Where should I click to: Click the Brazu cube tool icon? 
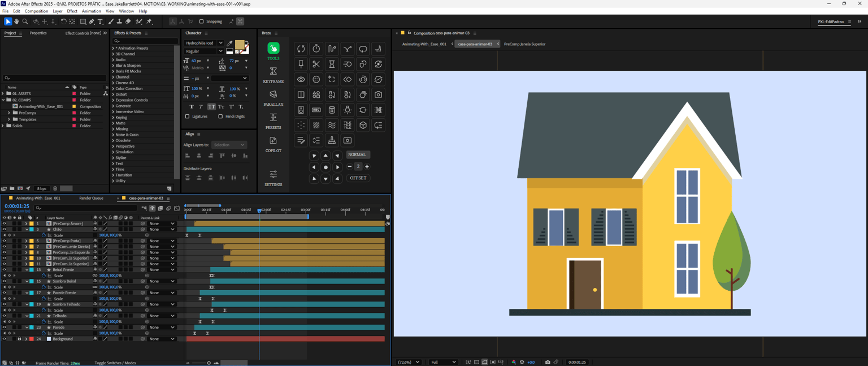coord(363,125)
